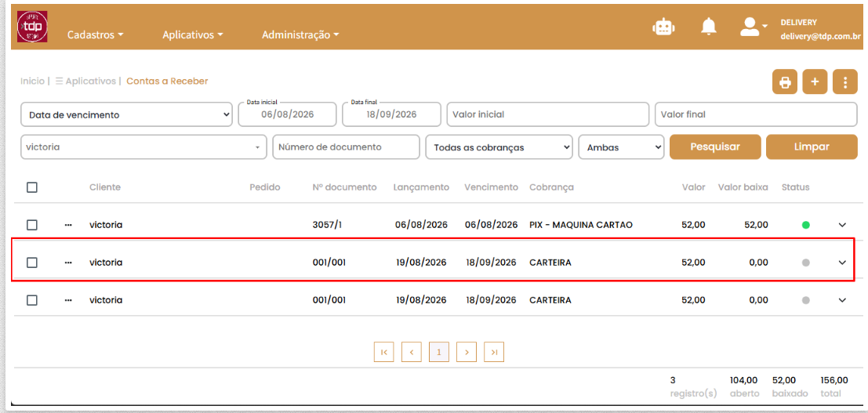Go to last page of results
Screen dimensions: 868x413
494,352
